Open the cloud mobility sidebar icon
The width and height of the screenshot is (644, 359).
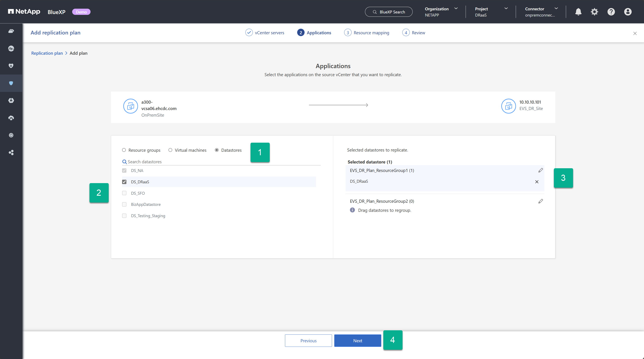[x=11, y=118]
